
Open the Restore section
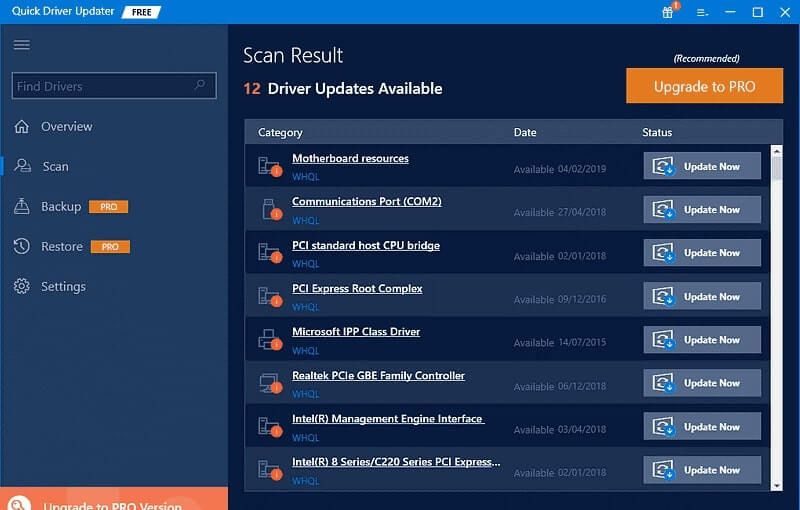(62, 246)
